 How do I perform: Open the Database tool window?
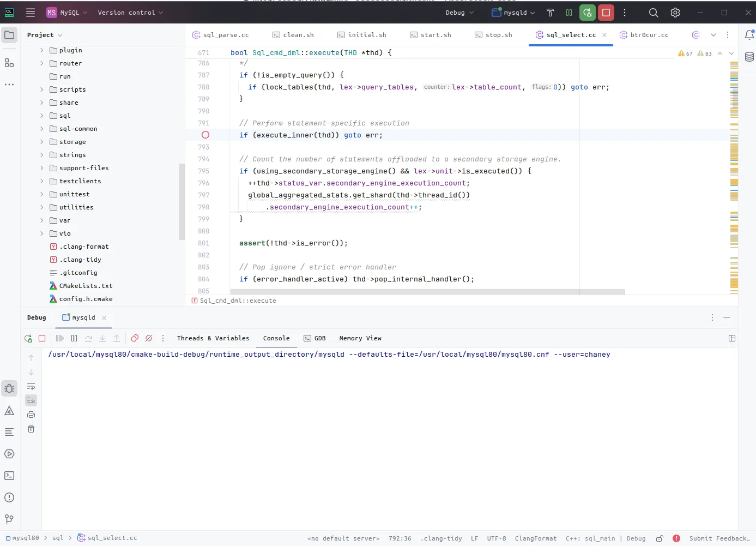[749, 57]
